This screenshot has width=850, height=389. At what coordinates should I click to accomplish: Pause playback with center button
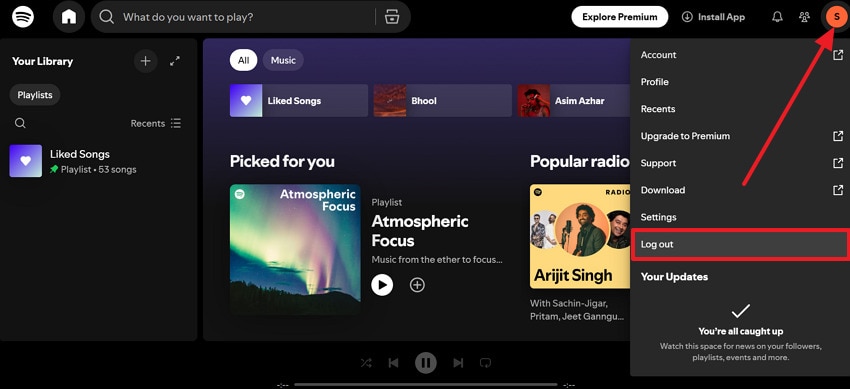[426, 362]
